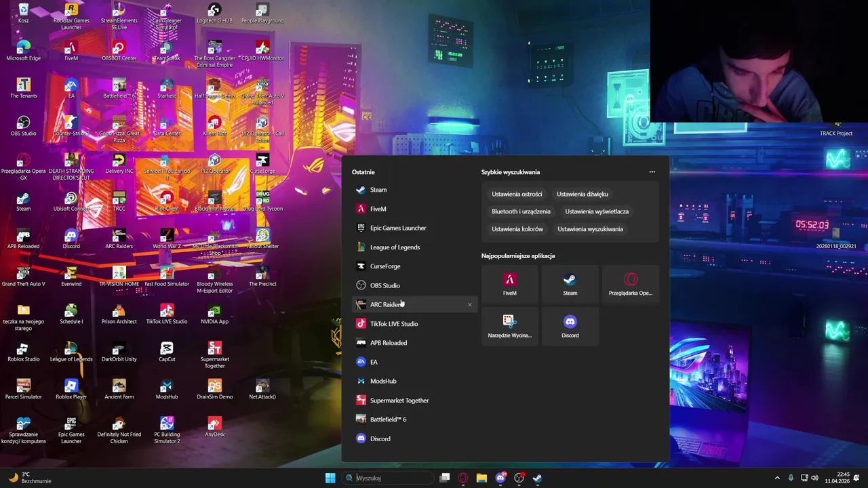The height and width of the screenshot is (488, 868).
Task: Launch FiveM from the Ostatnie list
Action: tap(414, 209)
